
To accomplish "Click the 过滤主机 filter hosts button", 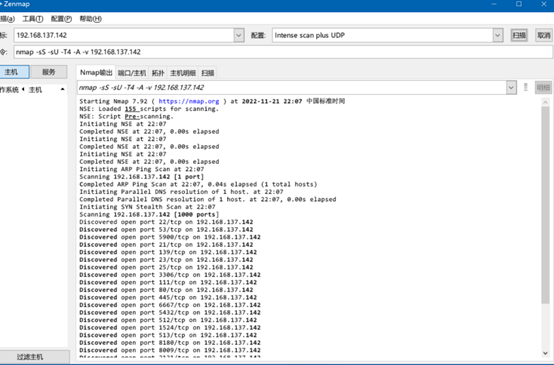I will (34, 357).
